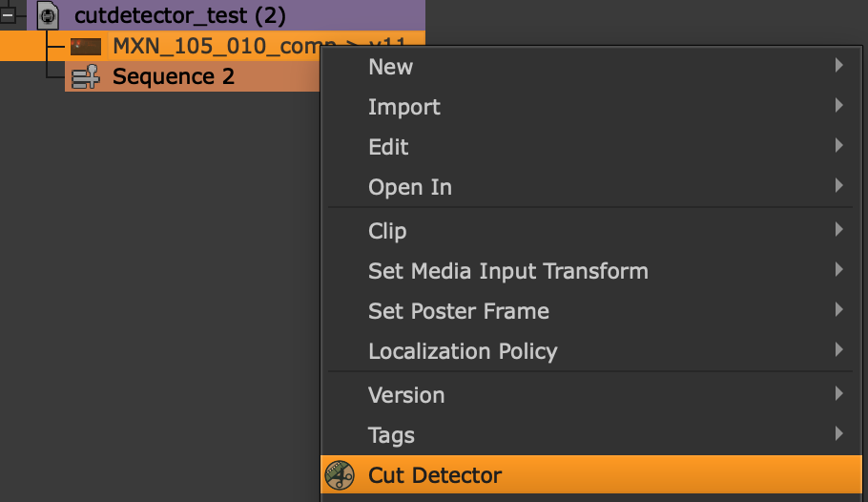The height and width of the screenshot is (502, 868).
Task: Click the Cut Detector film-scissors icon
Action: point(339,475)
